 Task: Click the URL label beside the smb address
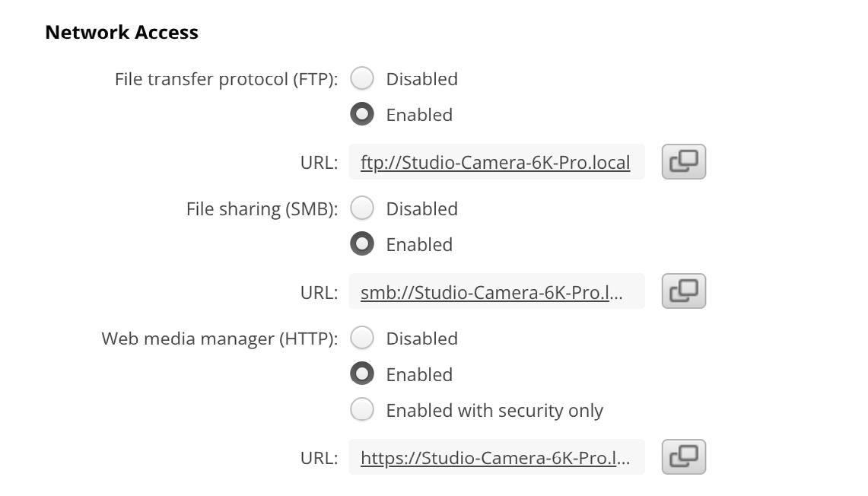point(319,293)
